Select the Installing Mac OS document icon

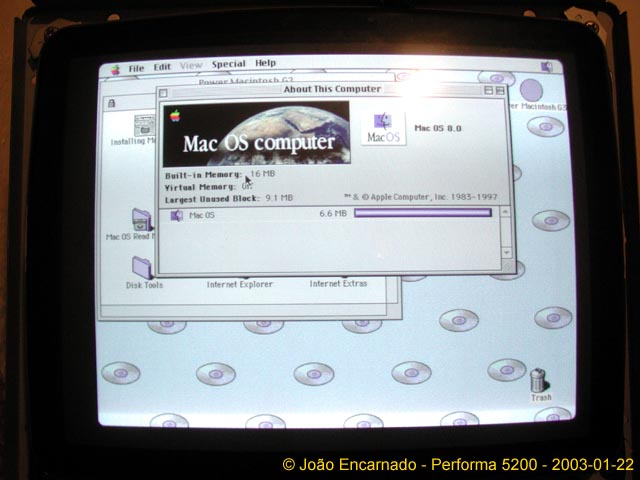[x=140, y=125]
